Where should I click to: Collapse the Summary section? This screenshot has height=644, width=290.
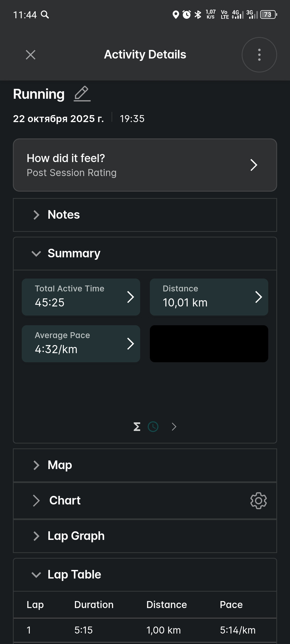tap(145, 254)
